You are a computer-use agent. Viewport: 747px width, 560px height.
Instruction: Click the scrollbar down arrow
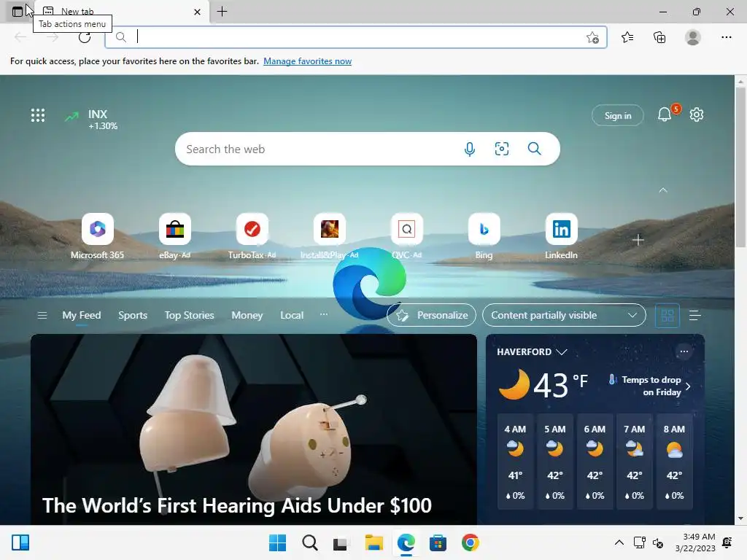(x=740, y=518)
